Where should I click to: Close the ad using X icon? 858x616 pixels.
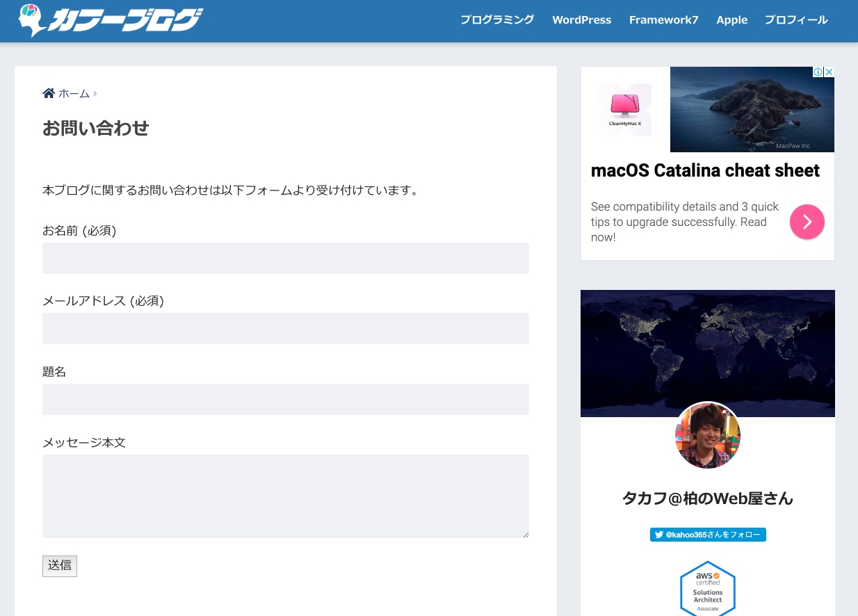click(x=829, y=72)
